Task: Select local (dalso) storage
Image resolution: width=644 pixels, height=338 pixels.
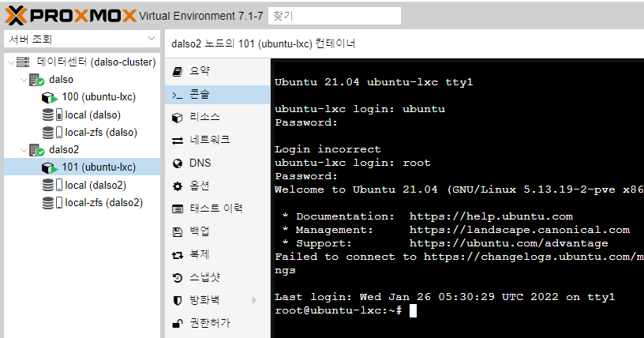Action: tap(93, 115)
